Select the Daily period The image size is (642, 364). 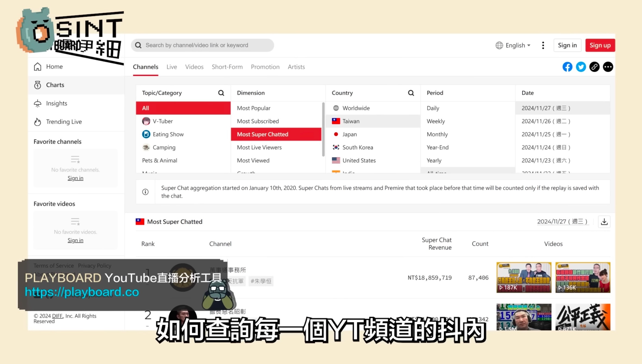coord(468,108)
